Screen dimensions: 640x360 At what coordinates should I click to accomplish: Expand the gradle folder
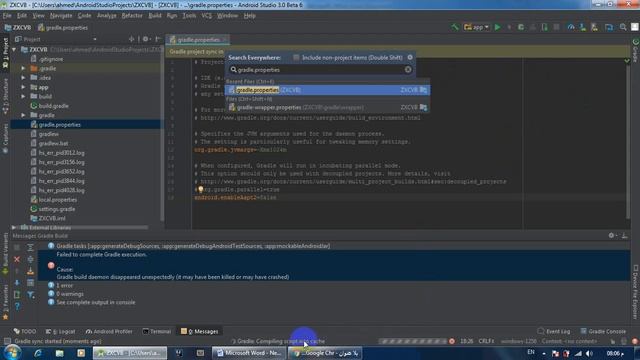(23, 115)
